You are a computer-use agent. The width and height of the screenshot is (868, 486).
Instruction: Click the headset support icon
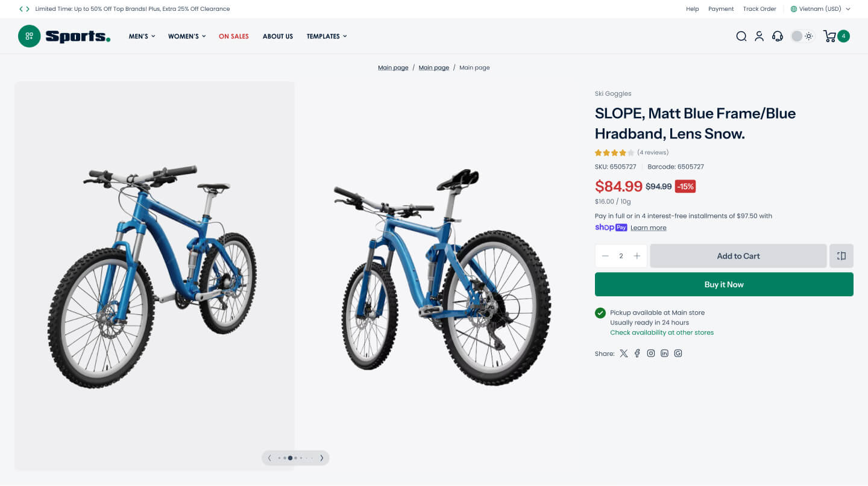tap(778, 36)
